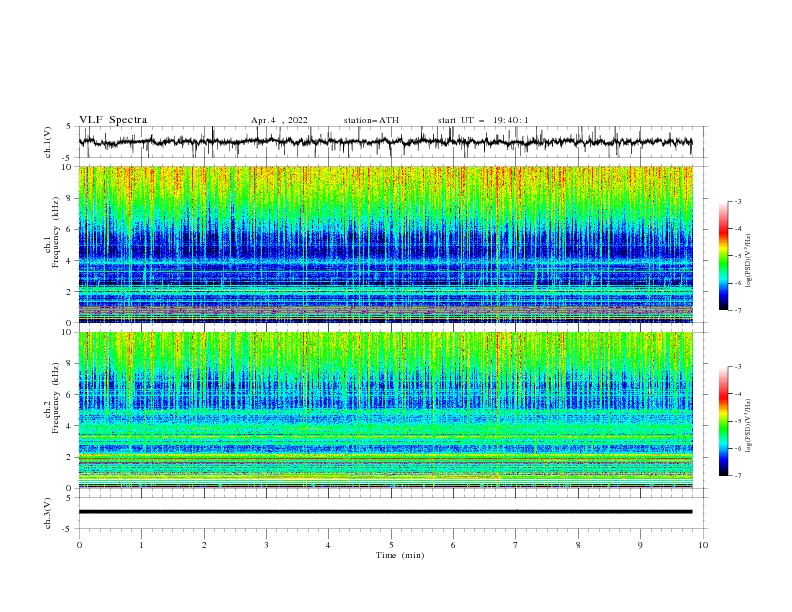This screenshot has width=792, height=612.
Task: Select the ch.1 "Frequency (kHz)" axis label
Action: tap(56, 233)
